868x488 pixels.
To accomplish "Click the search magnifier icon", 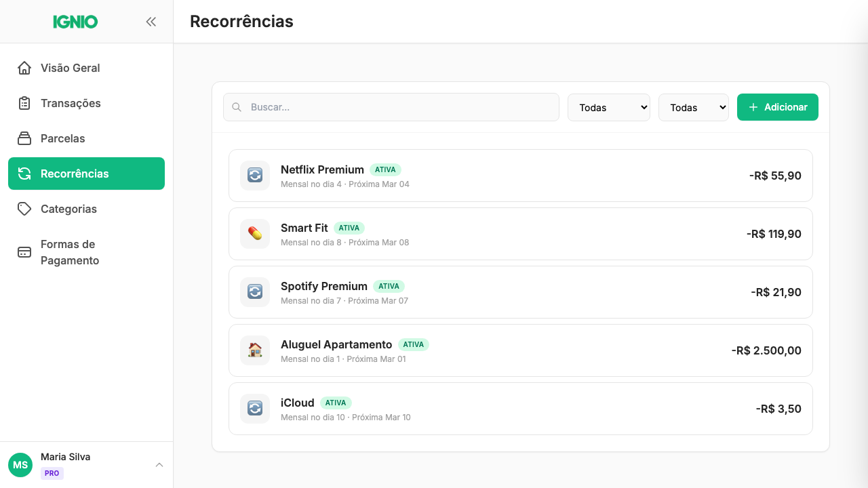I will tap(237, 107).
